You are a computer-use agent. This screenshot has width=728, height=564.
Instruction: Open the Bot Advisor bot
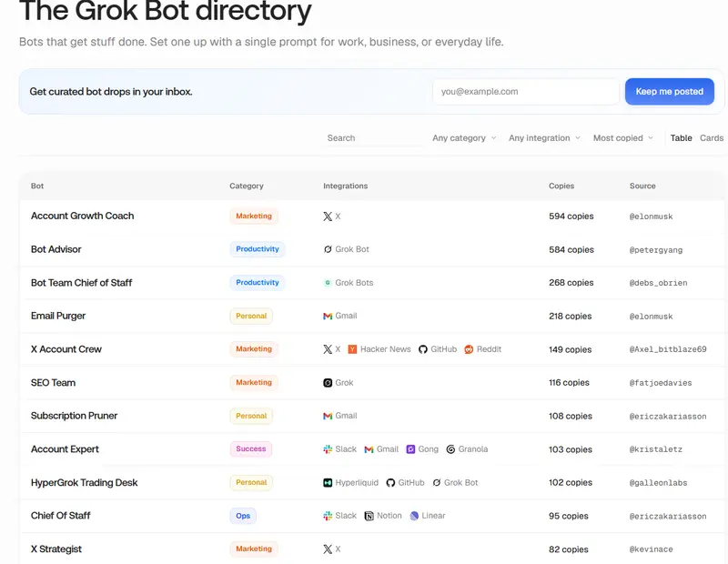click(56, 249)
